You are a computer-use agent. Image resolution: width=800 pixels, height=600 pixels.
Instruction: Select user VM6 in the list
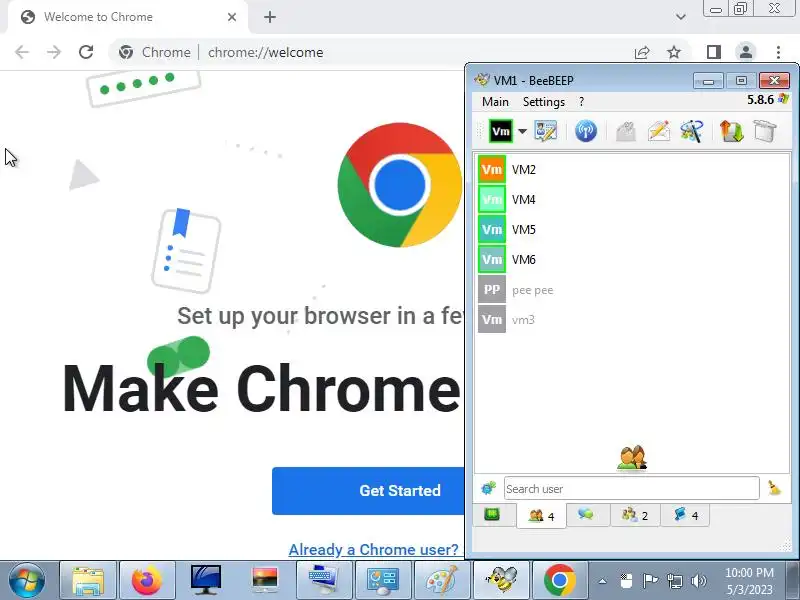tap(633, 260)
